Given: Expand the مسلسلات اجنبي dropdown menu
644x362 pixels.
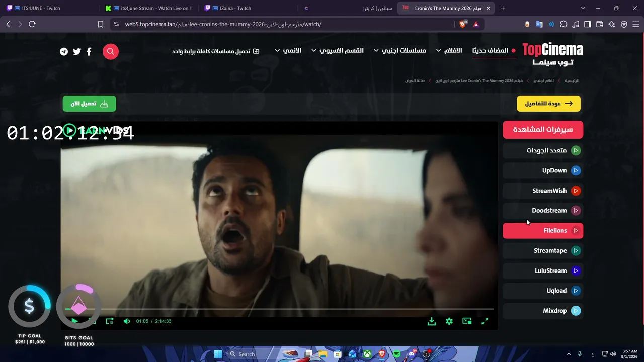Looking at the screenshot, I should pyautogui.click(x=399, y=51).
